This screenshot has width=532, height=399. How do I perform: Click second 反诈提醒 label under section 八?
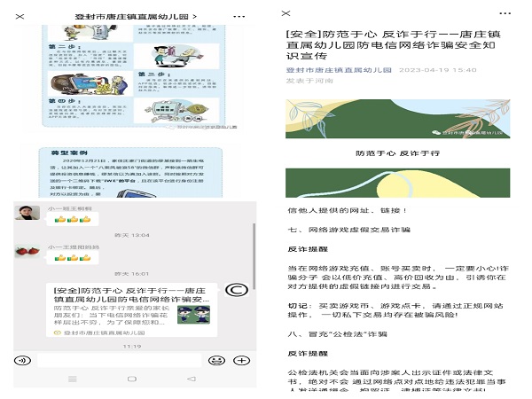click(x=308, y=354)
